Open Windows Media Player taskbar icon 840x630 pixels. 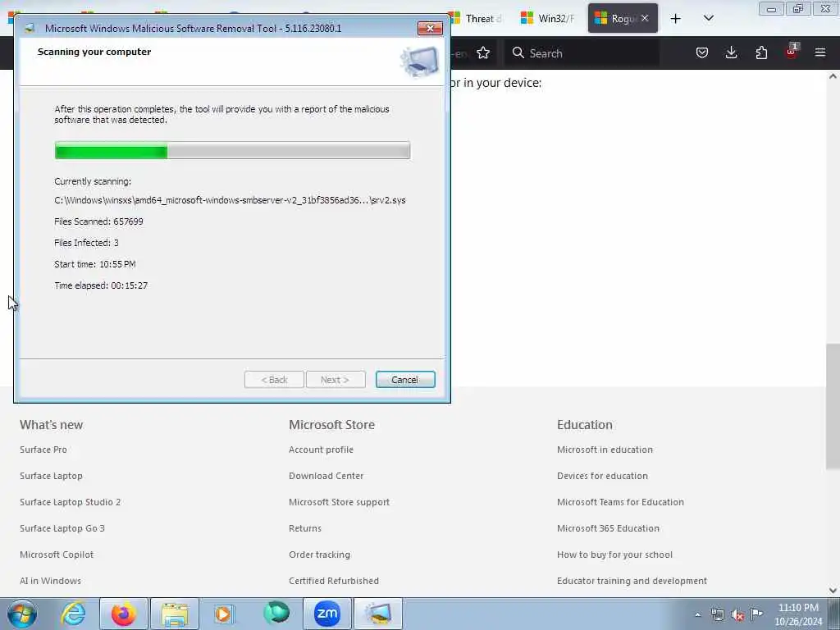[x=224, y=614]
